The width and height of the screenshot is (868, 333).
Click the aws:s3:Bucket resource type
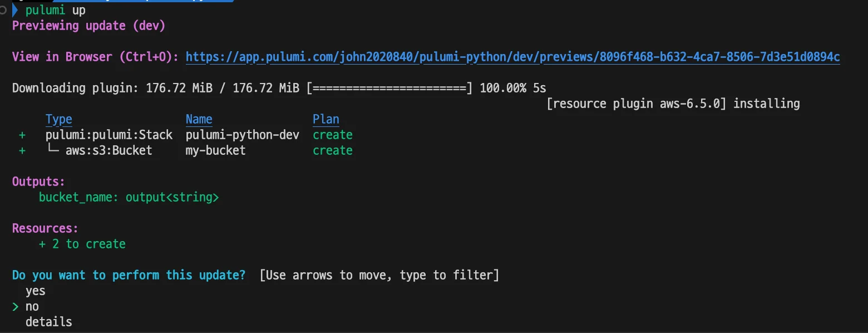108,150
